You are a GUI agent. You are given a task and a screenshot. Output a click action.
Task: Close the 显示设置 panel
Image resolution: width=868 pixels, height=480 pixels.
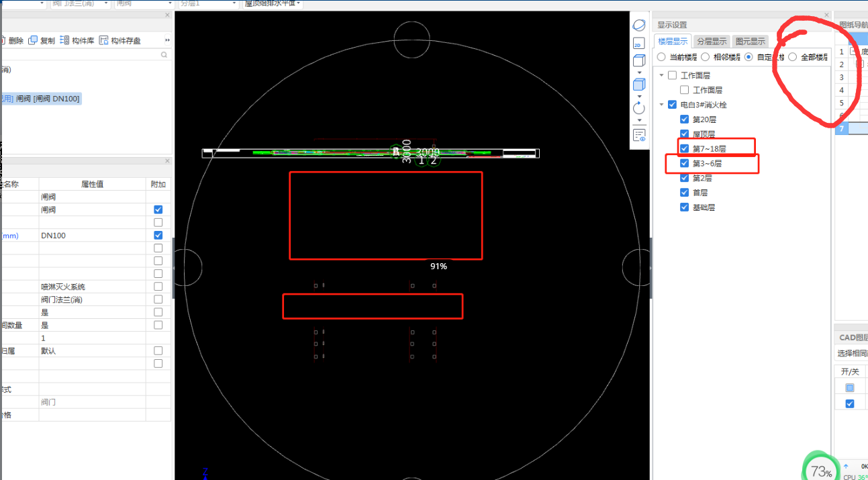[x=827, y=15]
